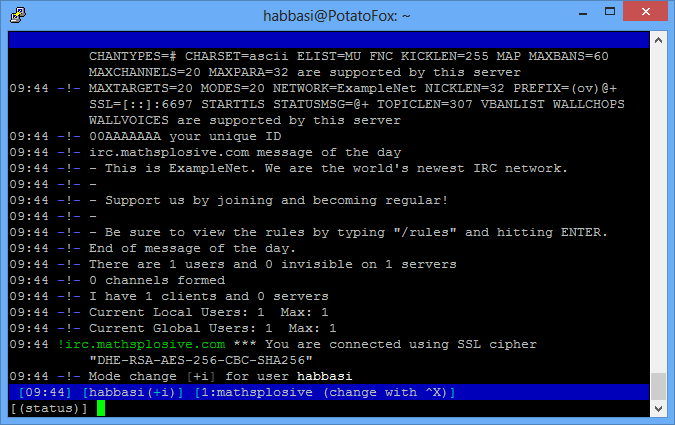The height and width of the screenshot is (425, 675).
Task: Click 'Current Global Users: 1' line
Action: click(173, 329)
